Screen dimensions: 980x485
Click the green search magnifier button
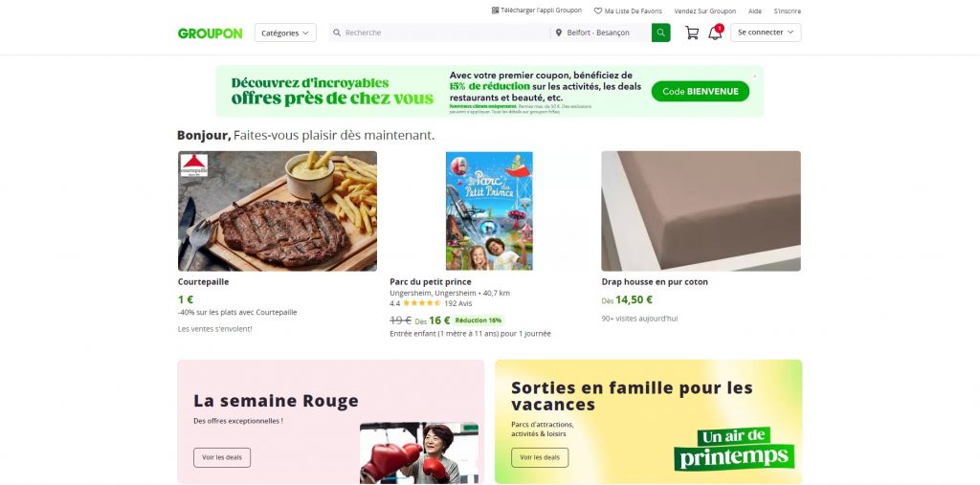point(660,33)
